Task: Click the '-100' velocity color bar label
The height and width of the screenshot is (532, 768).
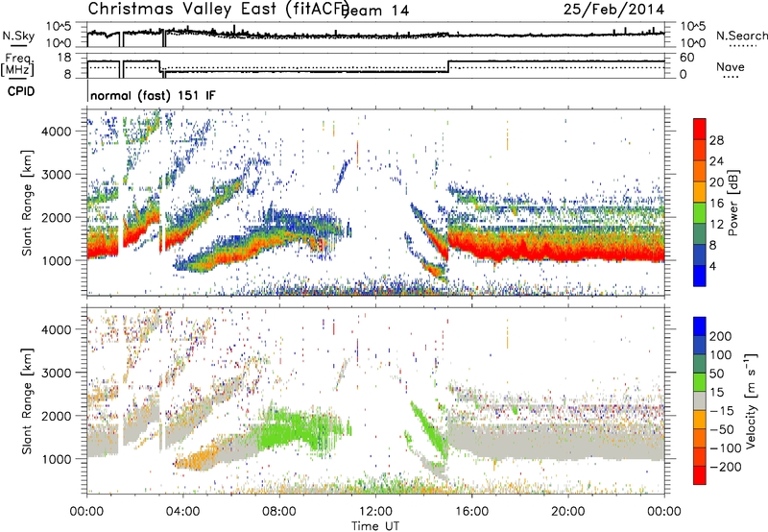Action: (x=726, y=448)
